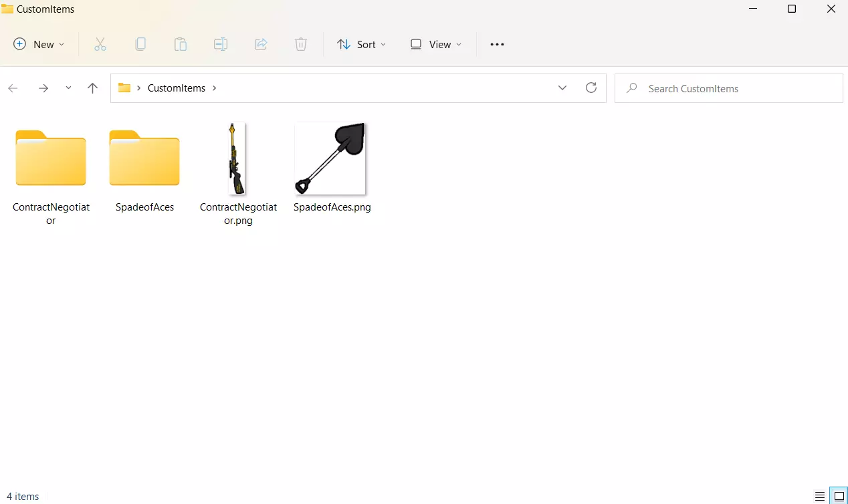This screenshot has width=848, height=504.
Task: Go up one folder level
Action: pos(93,88)
